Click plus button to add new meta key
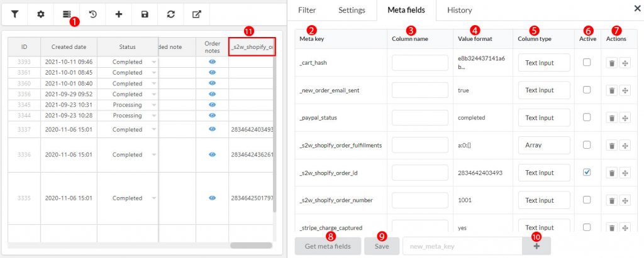The width and height of the screenshot is (644, 258). (536, 246)
